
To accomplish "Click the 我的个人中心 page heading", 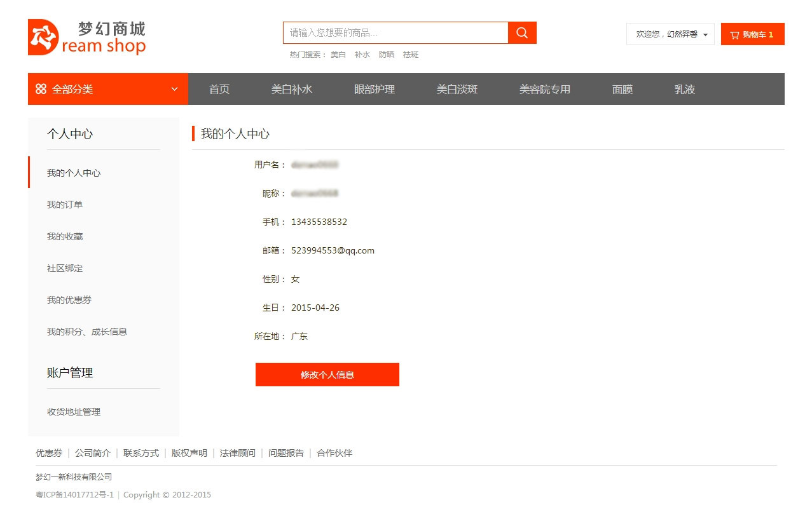I will pyautogui.click(x=235, y=133).
